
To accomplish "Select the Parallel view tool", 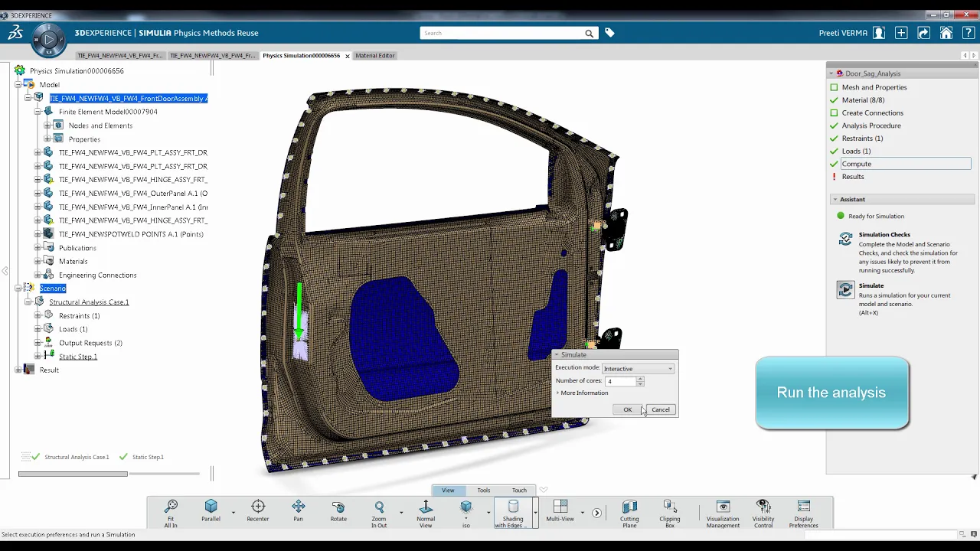I will point(211,511).
